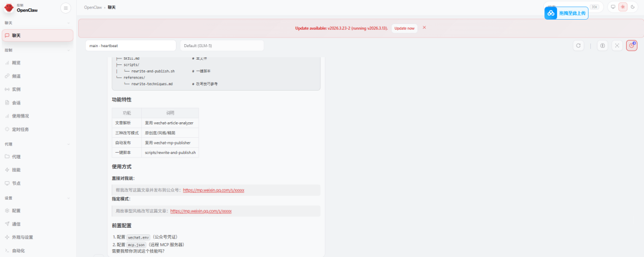Click the 自动发布 table cell

point(126,143)
